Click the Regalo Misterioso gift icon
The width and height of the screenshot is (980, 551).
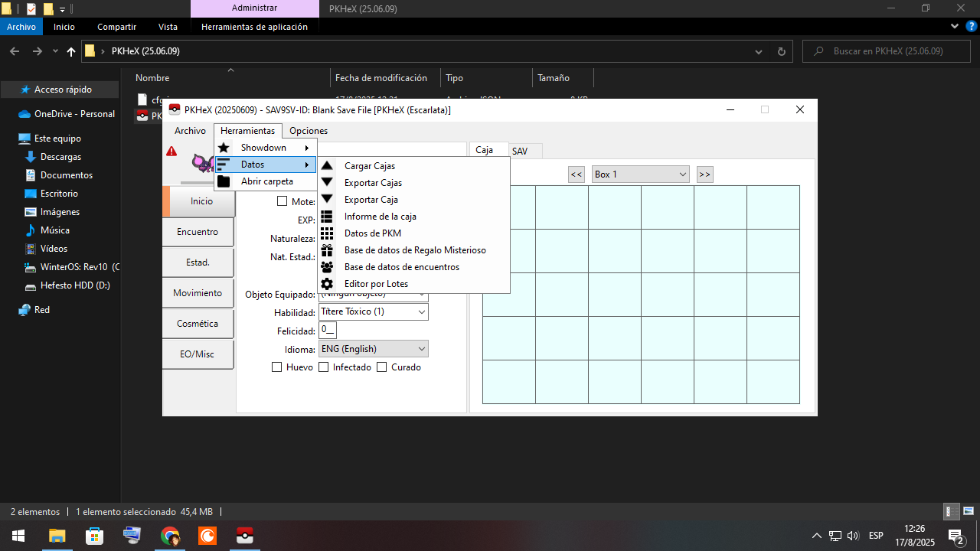(x=327, y=250)
